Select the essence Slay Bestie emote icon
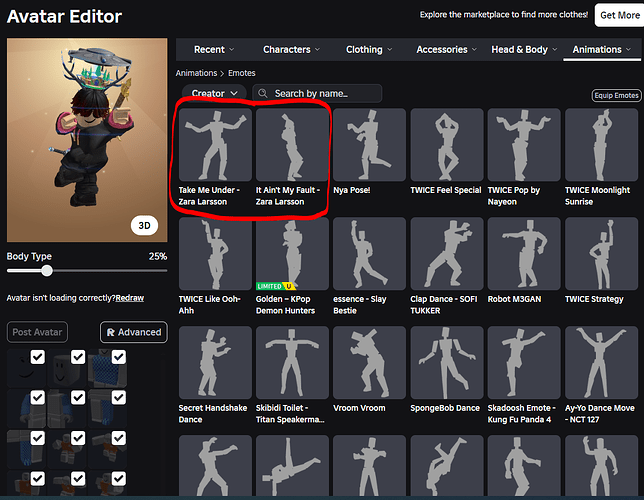Viewport: 644px width, 500px height. (369, 253)
